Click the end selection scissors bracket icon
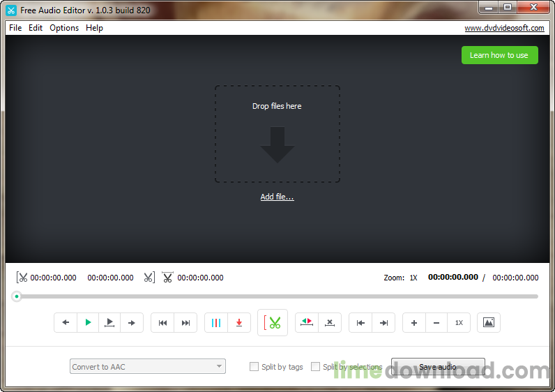 149,278
